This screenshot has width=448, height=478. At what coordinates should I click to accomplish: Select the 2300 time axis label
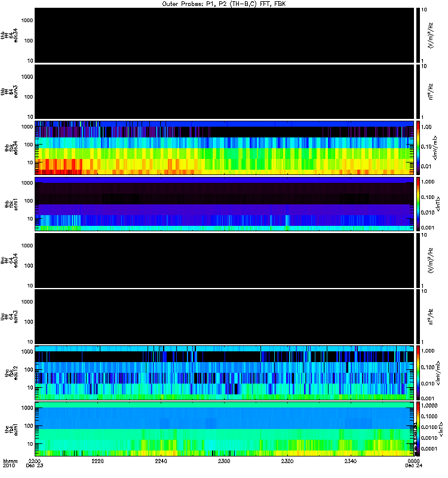tap(224, 461)
